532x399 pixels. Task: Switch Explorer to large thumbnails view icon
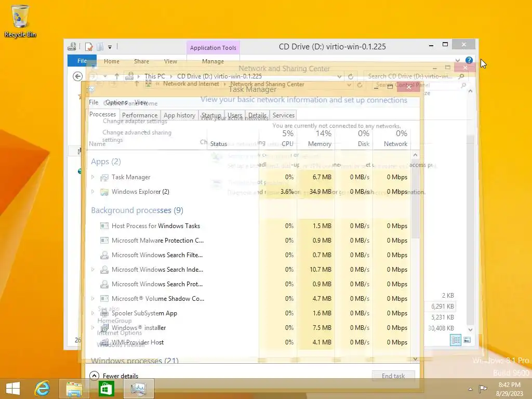(x=467, y=340)
